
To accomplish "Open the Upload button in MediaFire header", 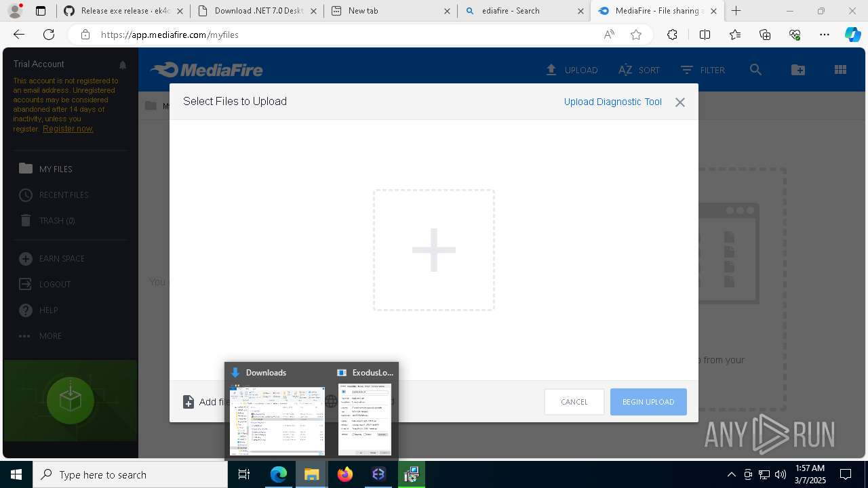I will (572, 70).
